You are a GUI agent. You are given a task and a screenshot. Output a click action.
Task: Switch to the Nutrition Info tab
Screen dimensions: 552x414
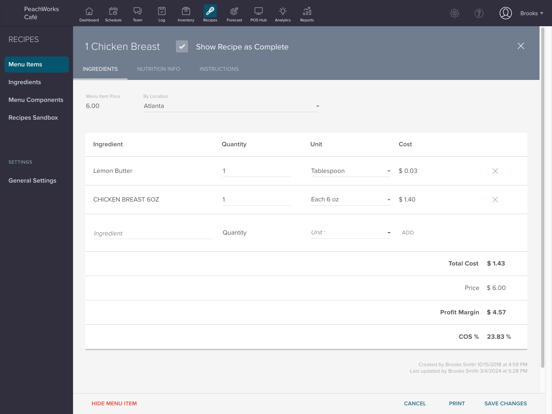(x=158, y=69)
